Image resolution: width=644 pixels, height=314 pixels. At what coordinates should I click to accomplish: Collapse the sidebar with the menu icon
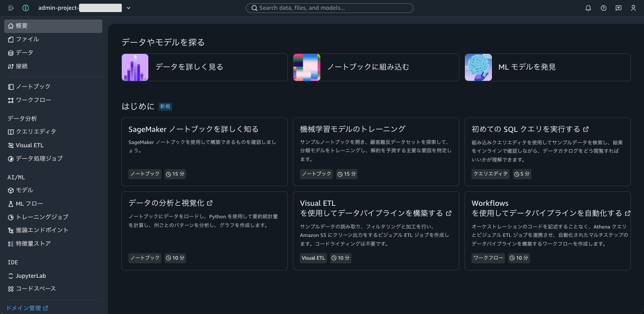11,8
